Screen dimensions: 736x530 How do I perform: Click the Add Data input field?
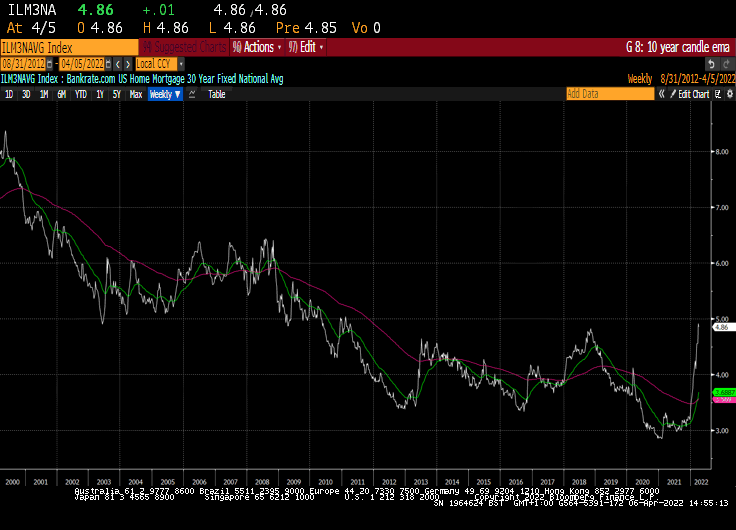click(x=609, y=94)
